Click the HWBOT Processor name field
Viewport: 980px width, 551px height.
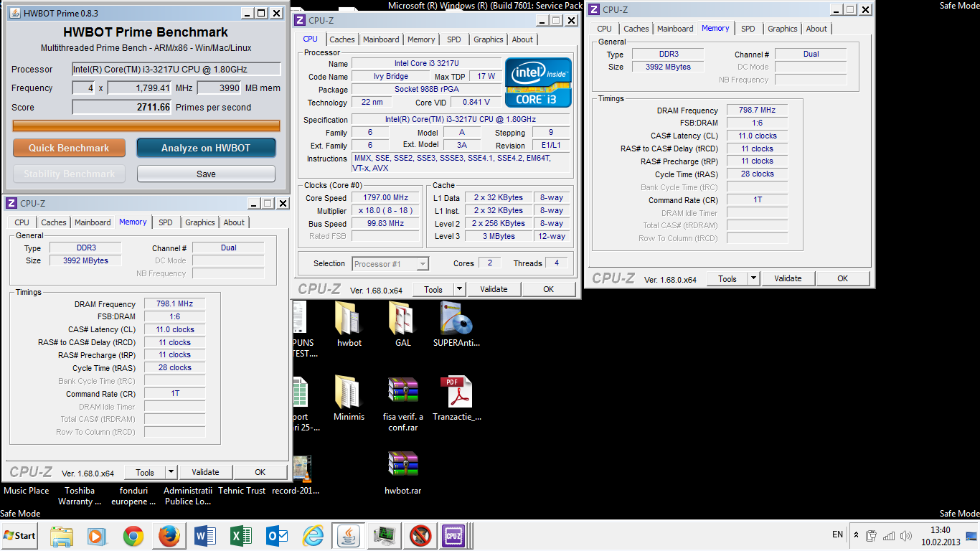coord(176,69)
